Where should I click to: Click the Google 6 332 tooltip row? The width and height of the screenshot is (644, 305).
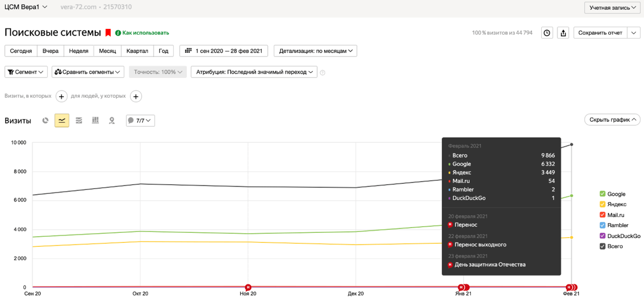click(501, 164)
